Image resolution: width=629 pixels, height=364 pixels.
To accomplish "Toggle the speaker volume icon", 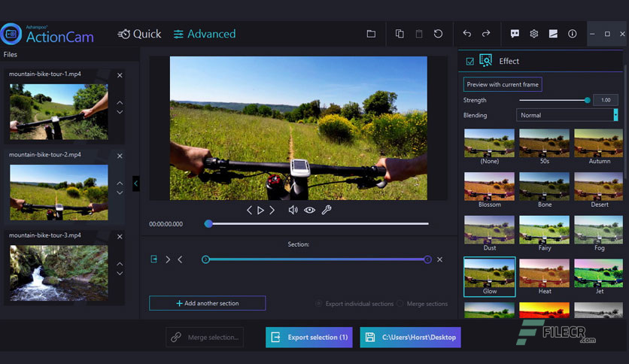I will [293, 210].
